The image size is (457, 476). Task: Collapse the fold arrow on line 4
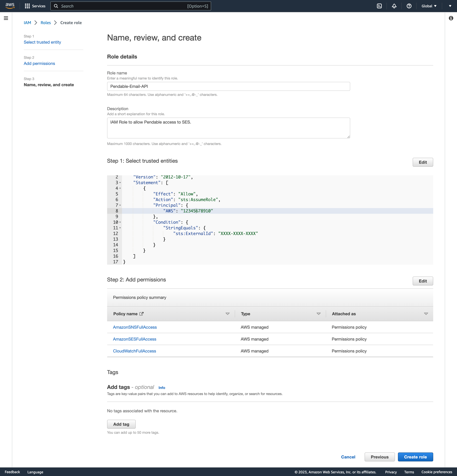[x=120, y=188]
